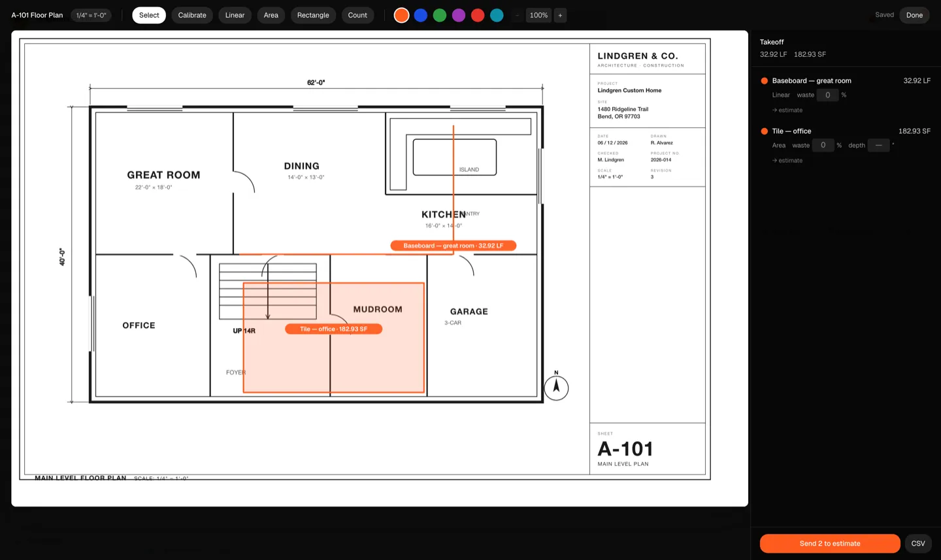Click the 182.93 SF total in Takeoff header

pos(810,54)
